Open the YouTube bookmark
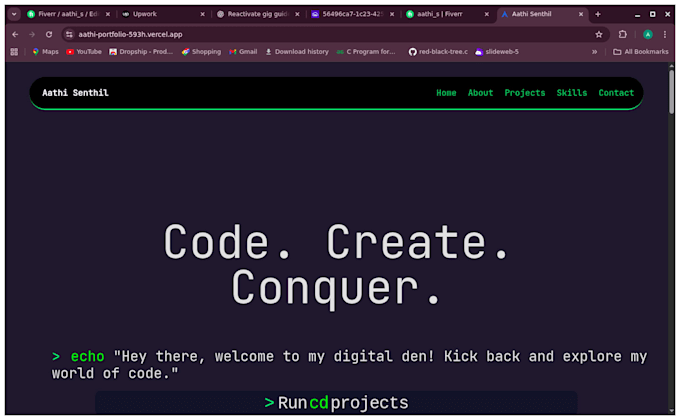Viewport: 680px width, 420px height. click(x=84, y=52)
